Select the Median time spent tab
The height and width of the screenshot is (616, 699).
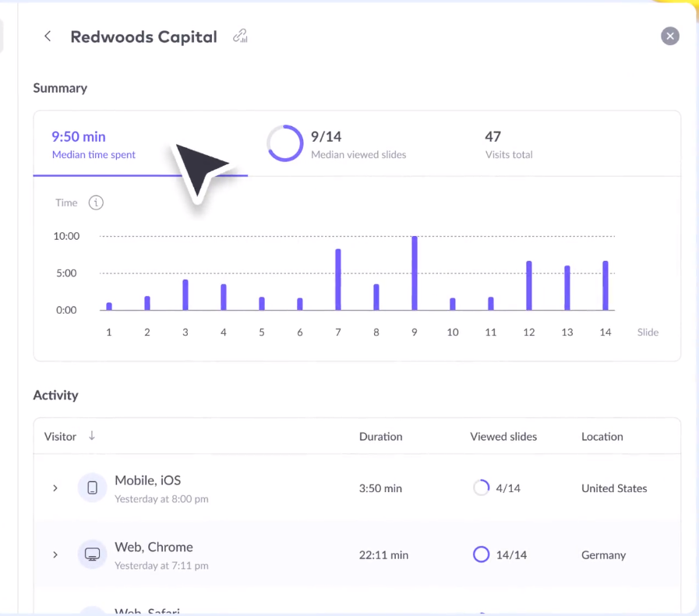click(x=94, y=145)
